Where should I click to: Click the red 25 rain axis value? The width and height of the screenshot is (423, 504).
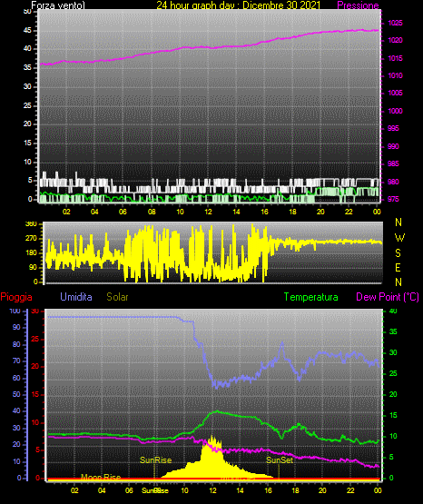tap(35, 339)
